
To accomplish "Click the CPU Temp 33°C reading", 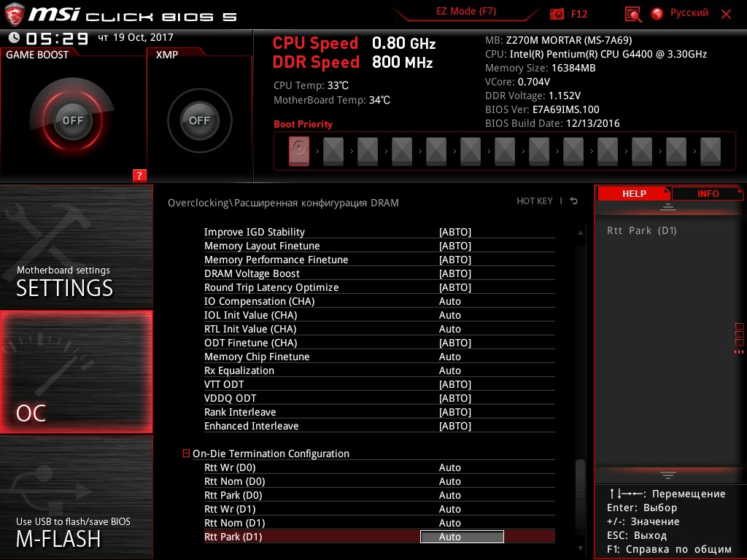I will 311,86.
